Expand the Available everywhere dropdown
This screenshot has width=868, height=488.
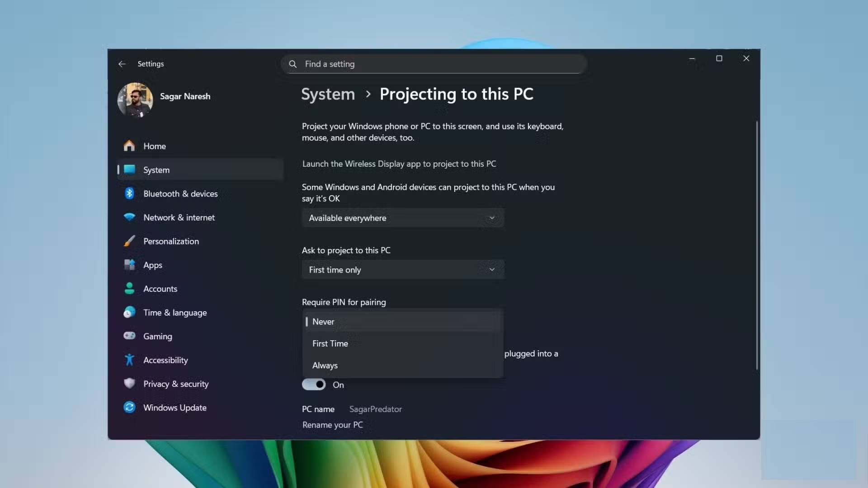coord(402,218)
